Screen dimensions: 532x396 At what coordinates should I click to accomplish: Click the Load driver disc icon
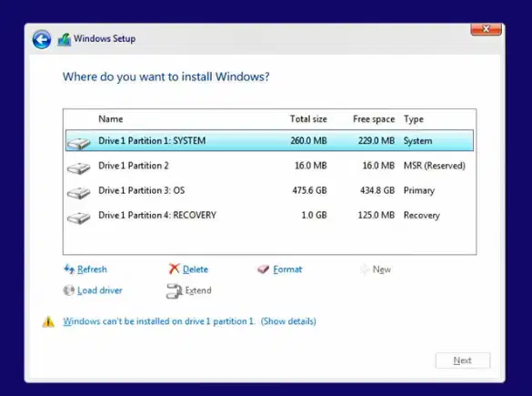pyautogui.click(x=69, y=290)
